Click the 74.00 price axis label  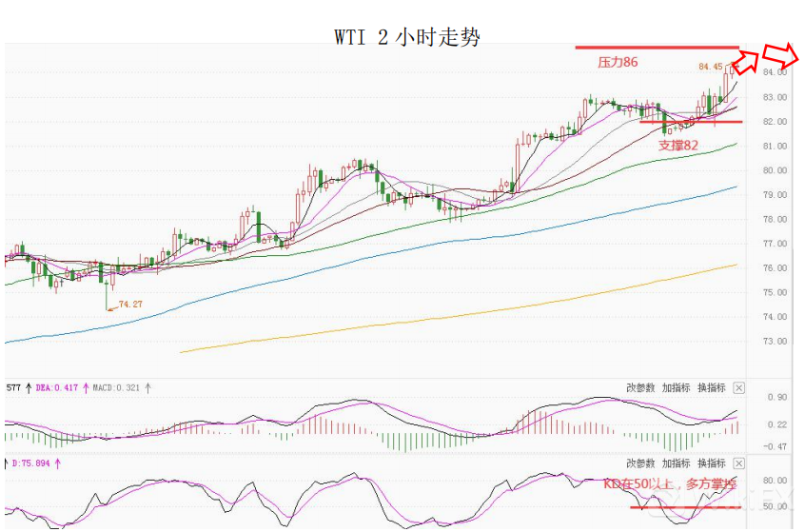[x=775, y=317]
